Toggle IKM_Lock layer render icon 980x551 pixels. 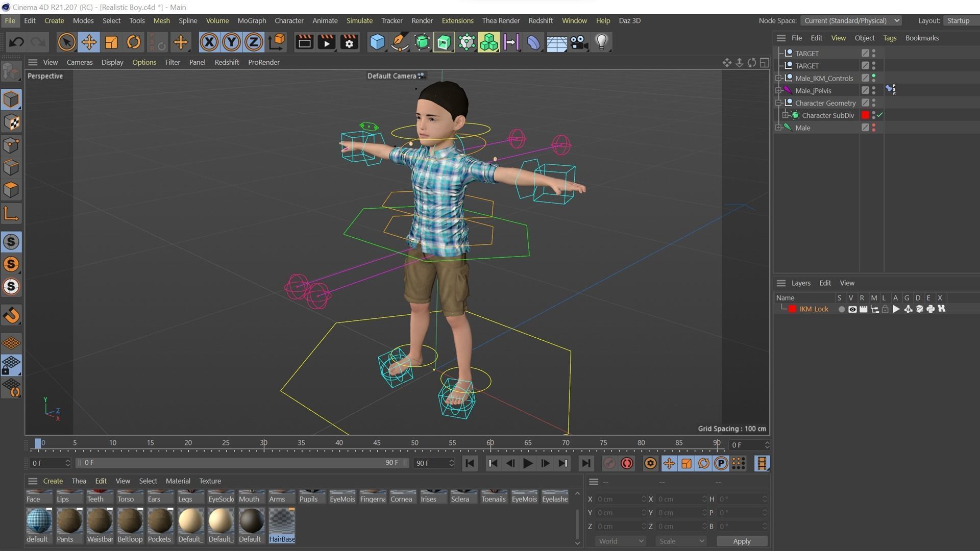[x=863, y=309]
